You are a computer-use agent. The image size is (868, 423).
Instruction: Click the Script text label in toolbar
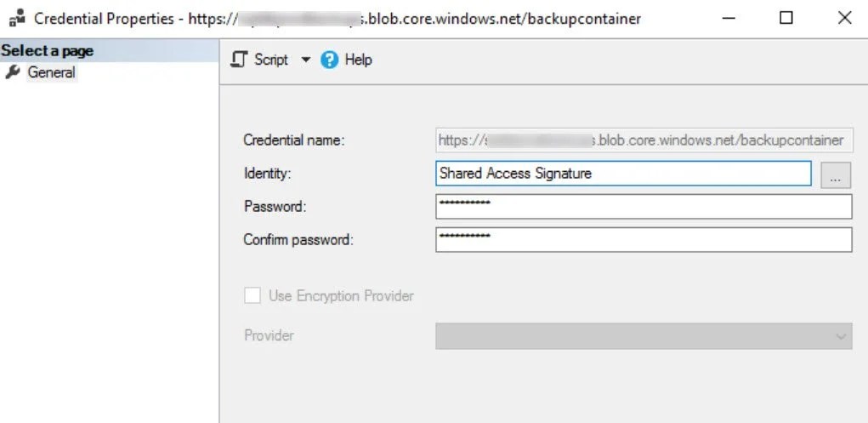tap(271, 60)
